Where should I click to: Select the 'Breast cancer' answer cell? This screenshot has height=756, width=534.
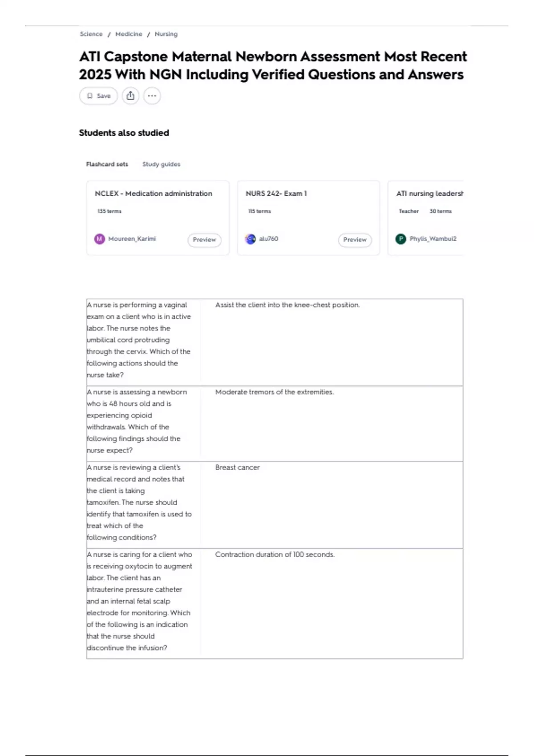coord(237,467)
